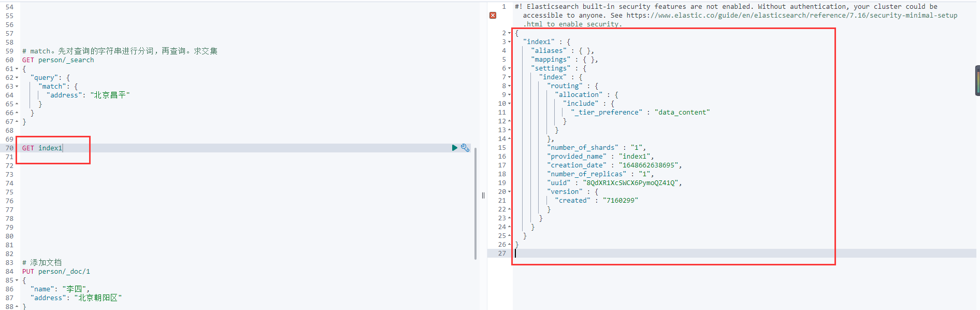Place cursor on "GET person/_search" line
Image resolution: width=980 pixels, height=310 pixels.
[58, 60]
